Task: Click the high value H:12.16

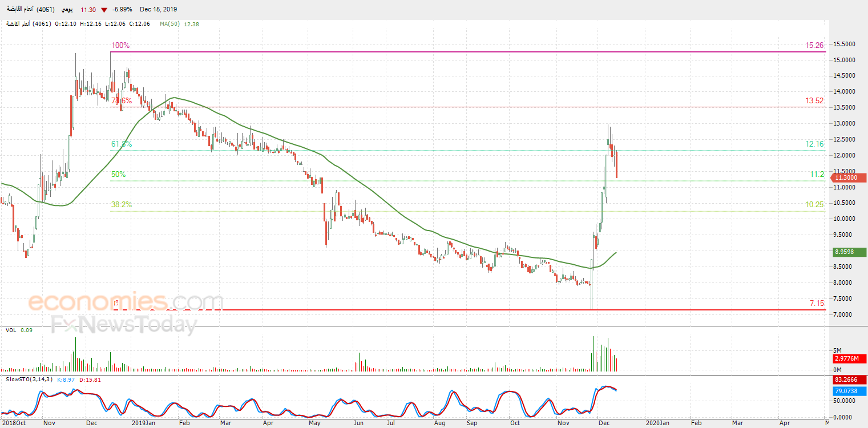Action: click(91, 24)
